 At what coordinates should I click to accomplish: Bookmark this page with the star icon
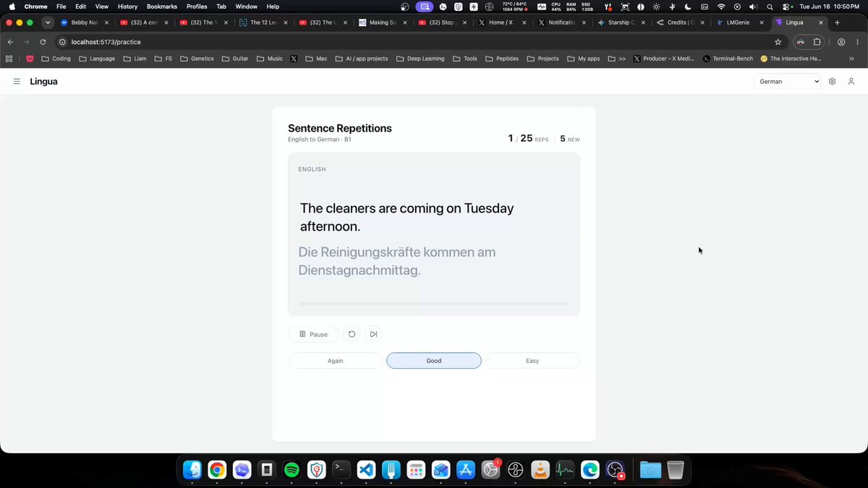coord(778,42)
